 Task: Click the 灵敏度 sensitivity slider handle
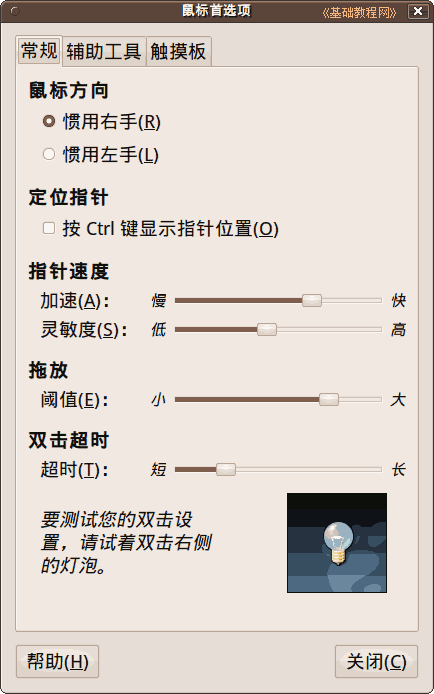coord(267,329)
